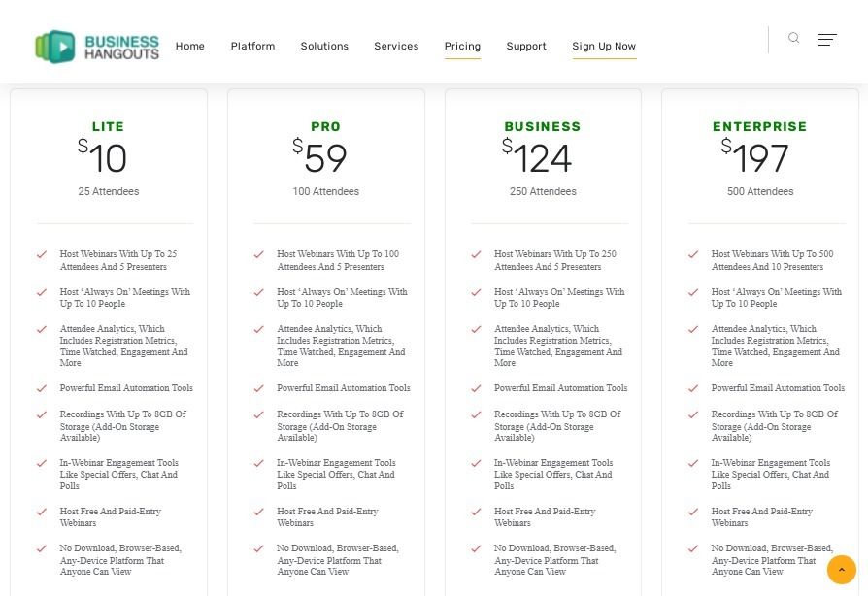This screenshot has height=596, width=868.
Task: Click checkmark beside Enterprise 500 Attendees webinar feature
Action: click(x=693, y=254)
